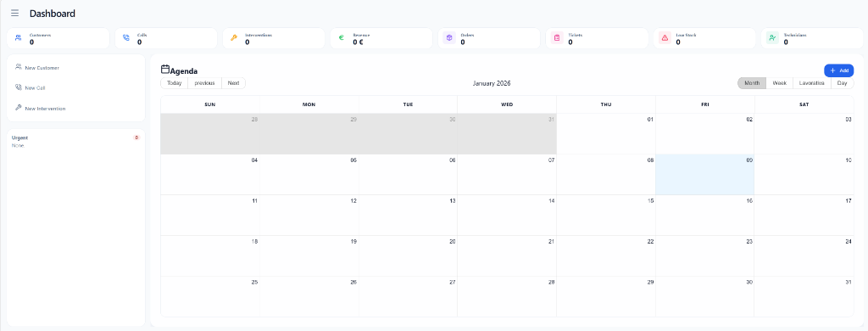Click the Technicians person icon
The width and height of the screenshot is (868, 331).
(x=772, y=38)
